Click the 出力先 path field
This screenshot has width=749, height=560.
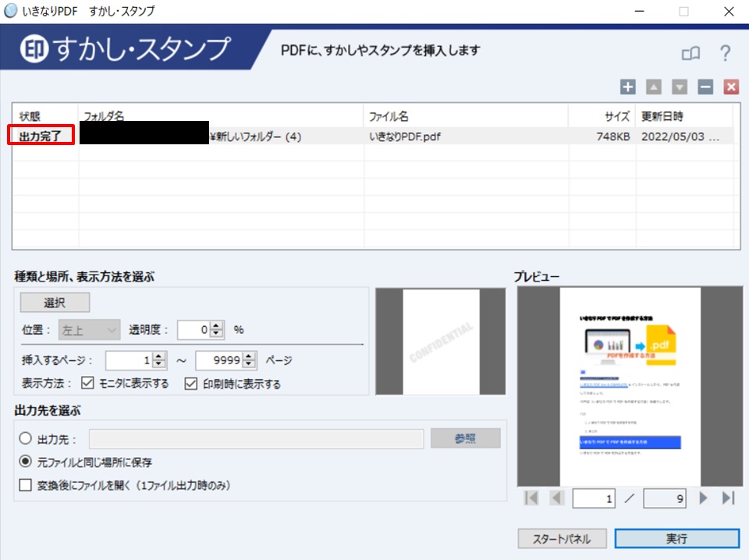257,438
